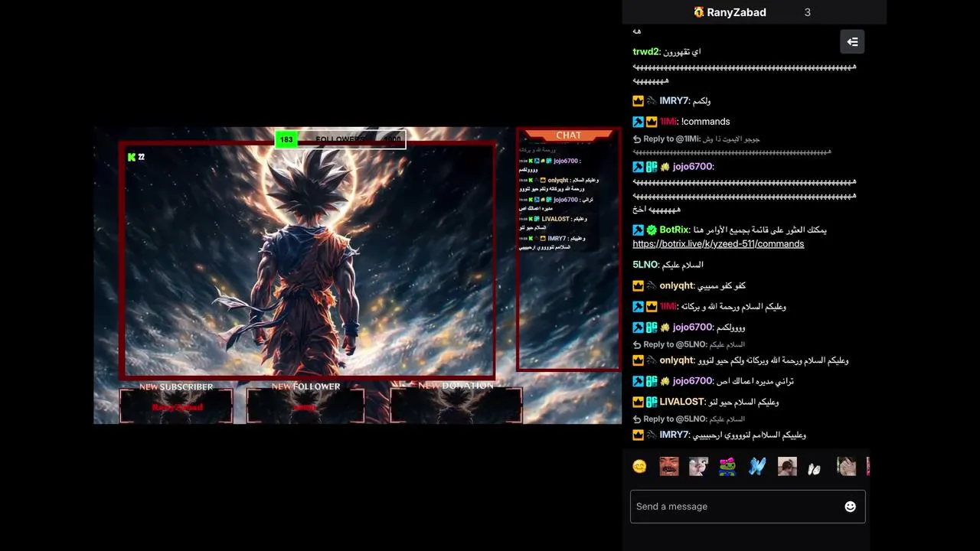Click the verified badge next to BotRix
The image size is (980, 551).
pos(652,230)
